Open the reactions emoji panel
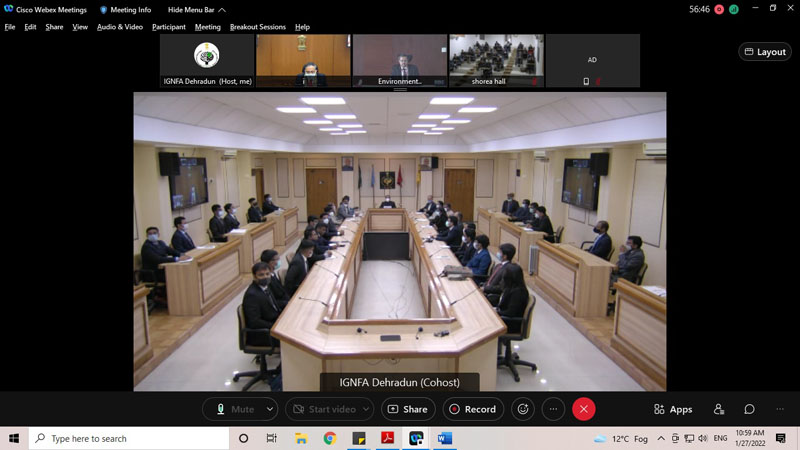This screenshot has width=800, height=450. [x=522, y=409]
